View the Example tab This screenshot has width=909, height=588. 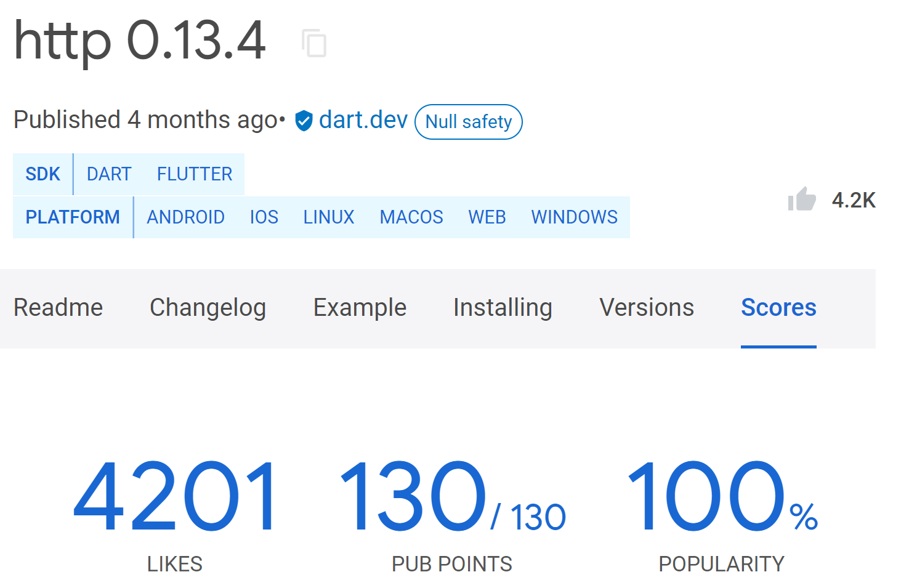click(x=360, y=308)
